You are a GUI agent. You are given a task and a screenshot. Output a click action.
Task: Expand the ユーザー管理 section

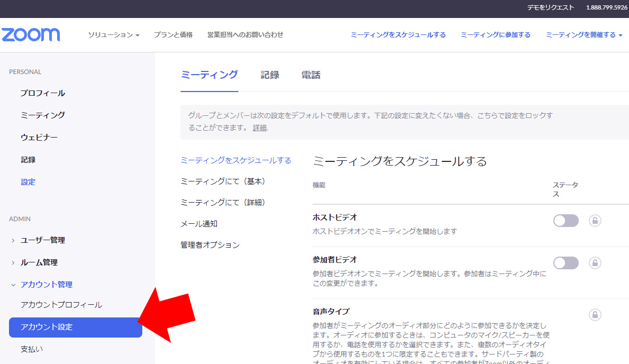[x=42, y=240]
